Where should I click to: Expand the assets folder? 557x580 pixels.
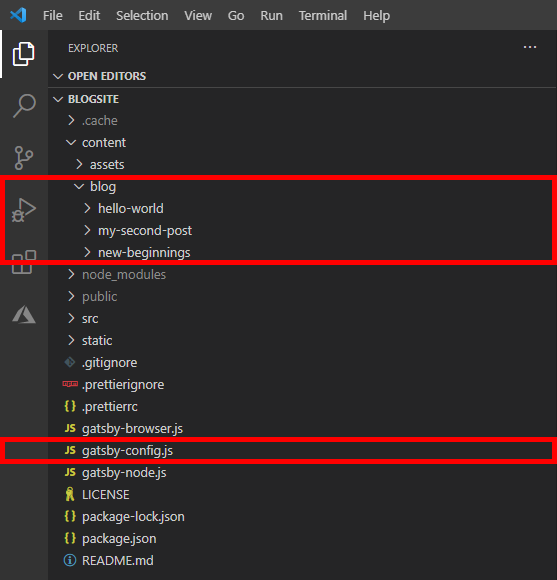[79, 164]
